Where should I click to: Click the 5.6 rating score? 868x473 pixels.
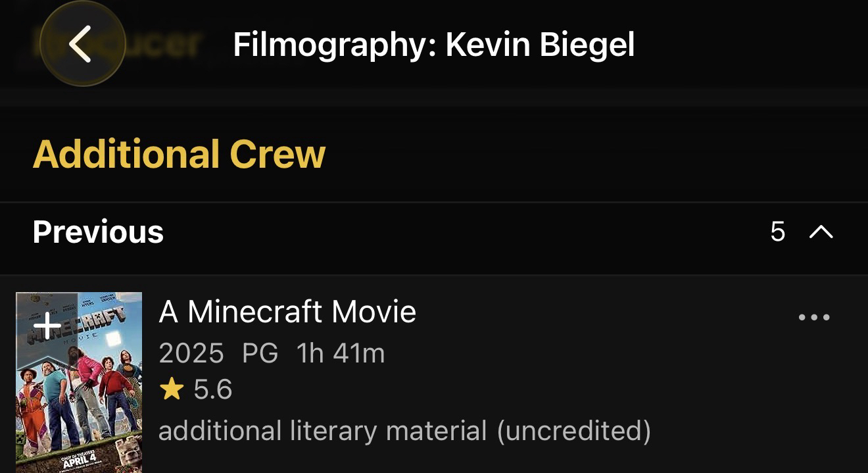pyautogui.click(x=213, y=389)
